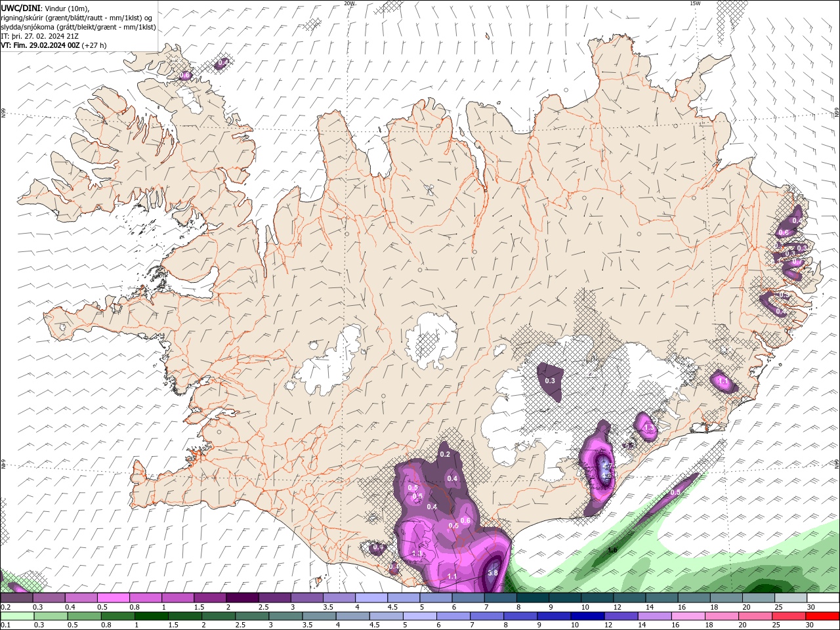Click the 1.6 value in the green rain band
The width and height of the screenshot is (840, 630).
click(612, 550)
